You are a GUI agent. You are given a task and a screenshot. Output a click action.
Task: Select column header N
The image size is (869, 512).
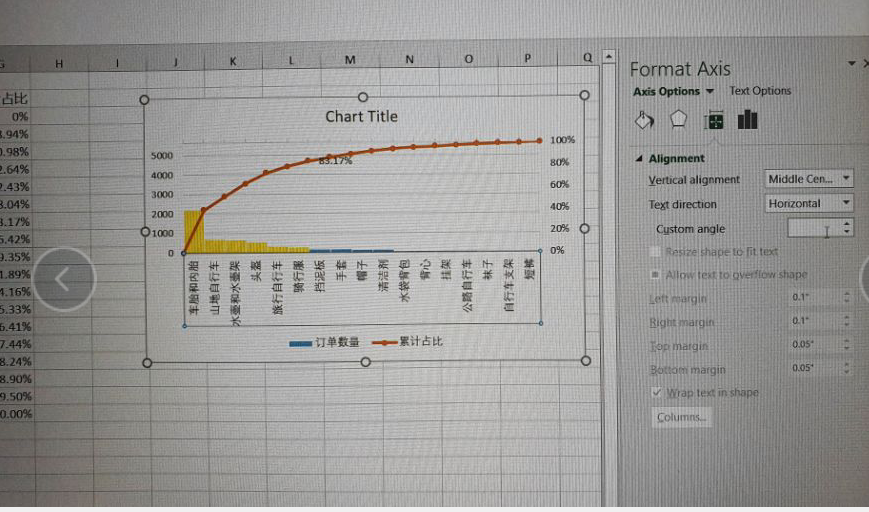410,59
